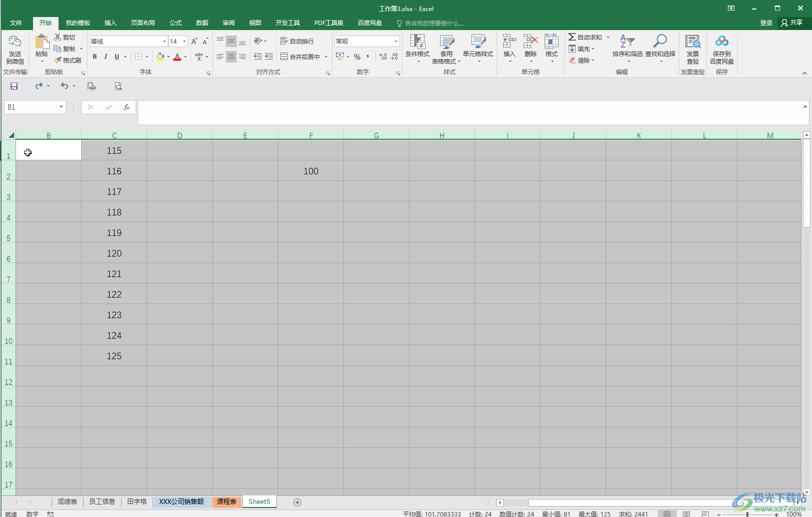The image size is (812, 517).
Task: Open Conditional Formatting icon
Action: pyautogui.click(x=418, y=42)
